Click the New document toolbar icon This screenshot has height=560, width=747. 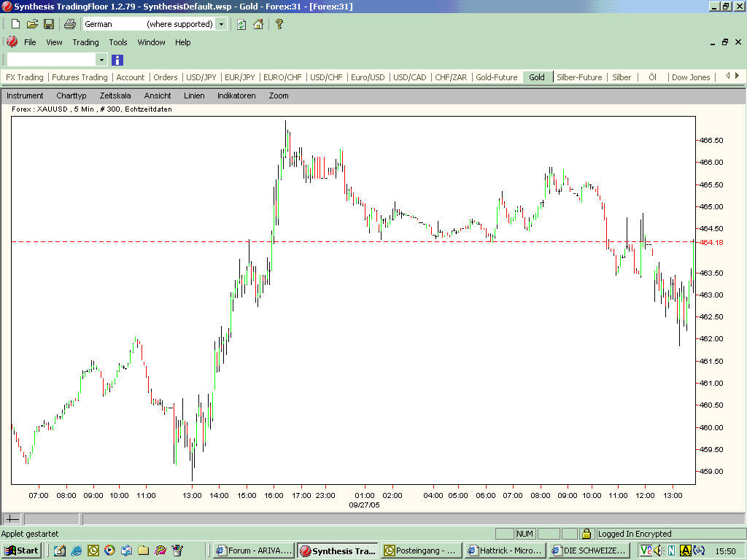(16, 24)
